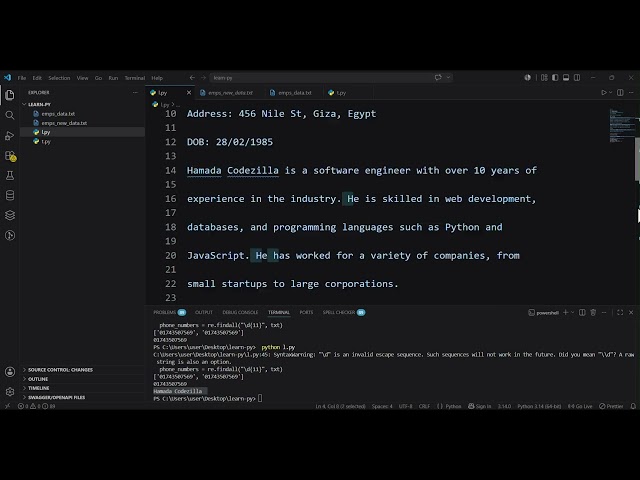This screenshot has height=480, width=640.
Task: Open the View menu
Action: tap(82, 78)
